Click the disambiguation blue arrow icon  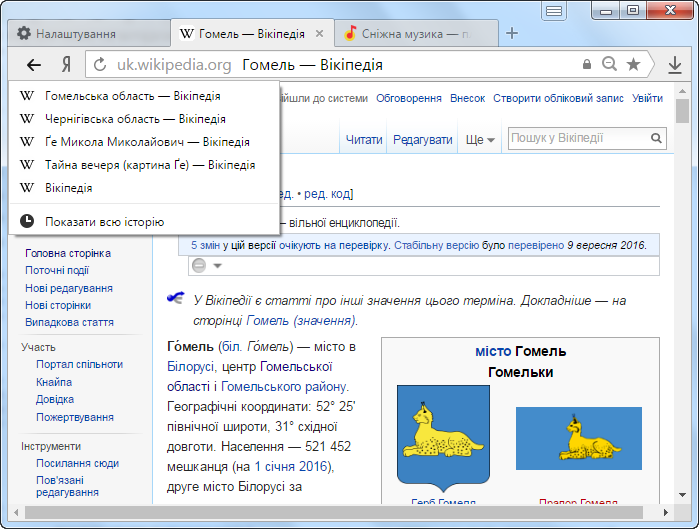(x=176, y=297)
